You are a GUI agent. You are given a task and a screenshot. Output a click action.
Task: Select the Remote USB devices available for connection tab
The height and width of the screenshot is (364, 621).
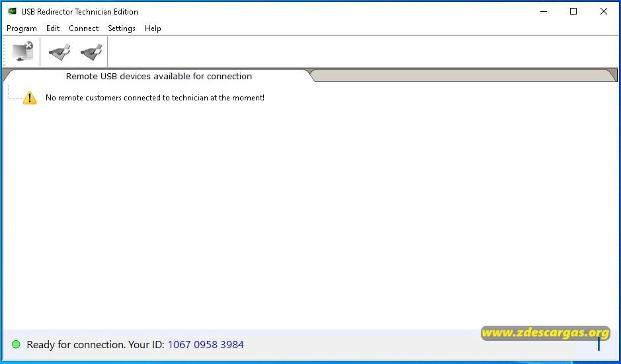159,76
